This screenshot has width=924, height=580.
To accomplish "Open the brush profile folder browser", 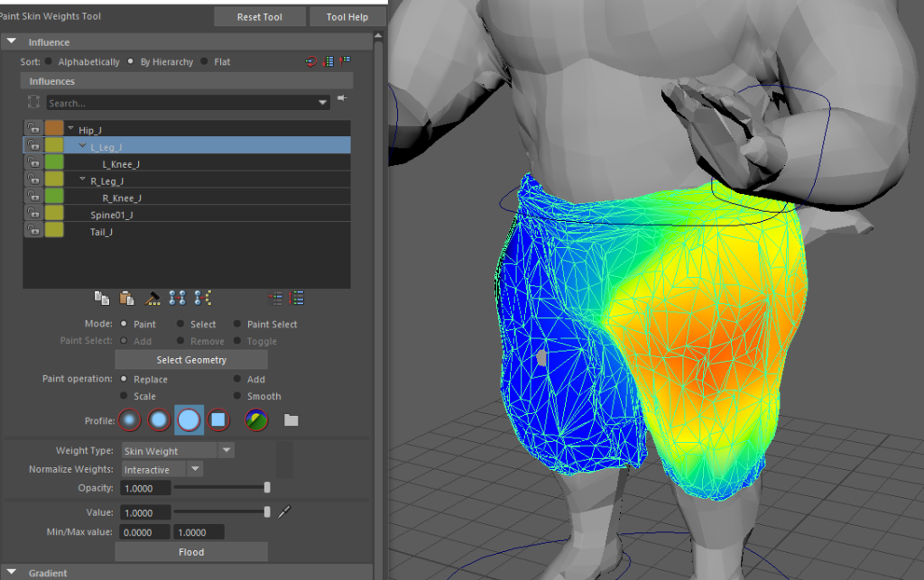I will [291, 420].
